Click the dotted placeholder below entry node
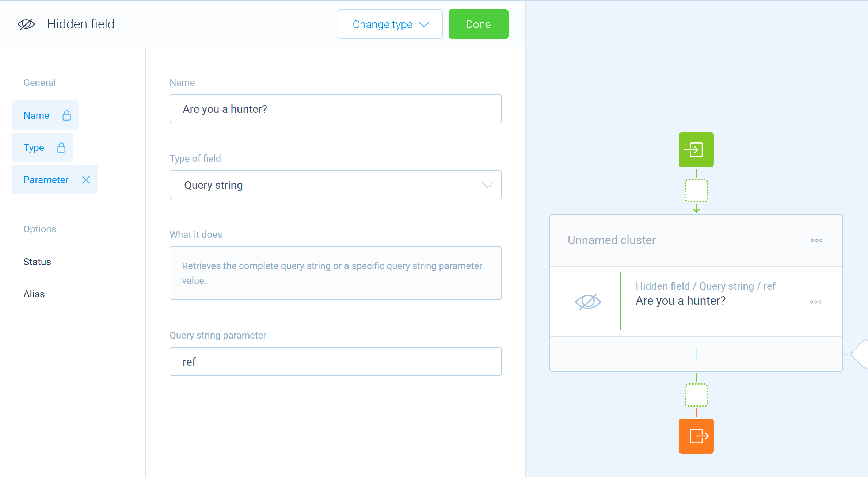This screenshot has height=477, width=868. pyautogui.click(x=696, y=190)
